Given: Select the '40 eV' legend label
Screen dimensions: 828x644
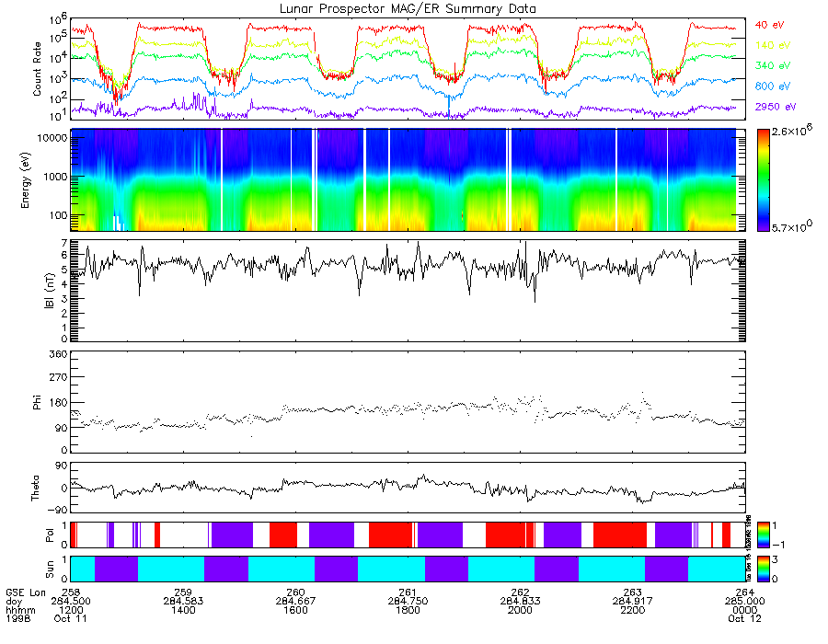Looking at the screenshot, I should [x=769, y=25].
